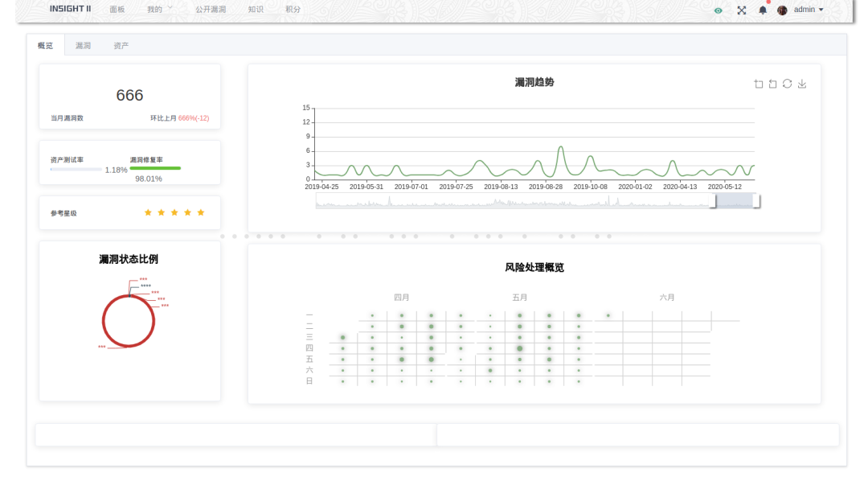Open notifications bell icon
The image size is (868, 481).
click(763, 10)
